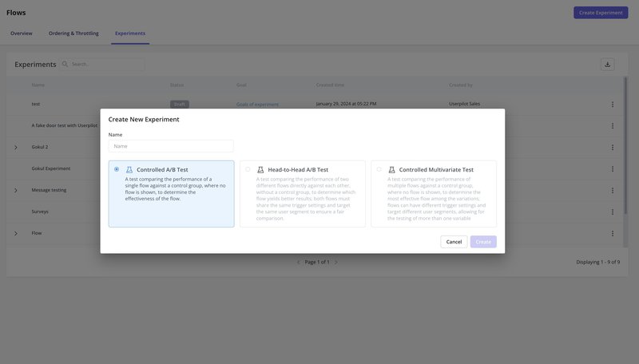Open three-dot menu for Surveys row
639x364 pixels.
pos(613,212)
